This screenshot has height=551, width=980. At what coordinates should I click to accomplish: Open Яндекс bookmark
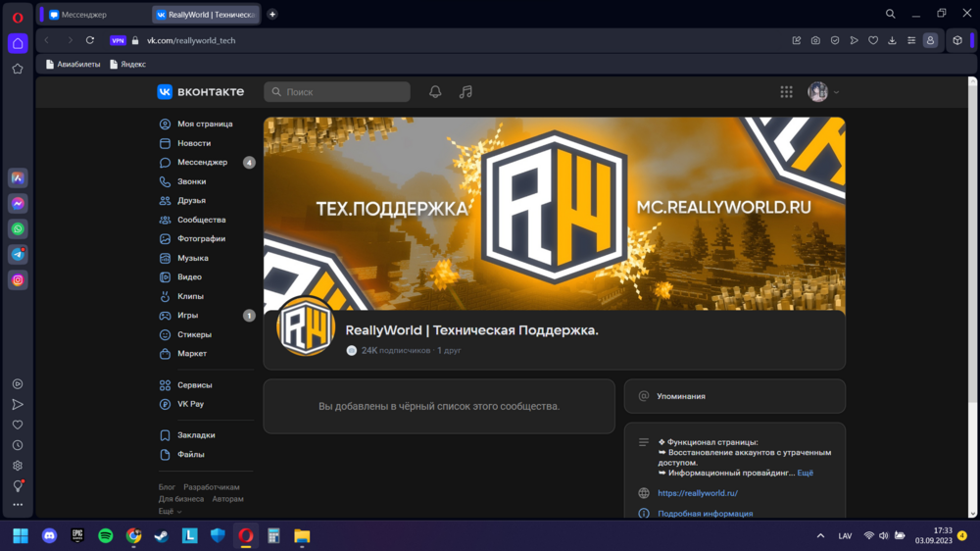pos(127,65)
